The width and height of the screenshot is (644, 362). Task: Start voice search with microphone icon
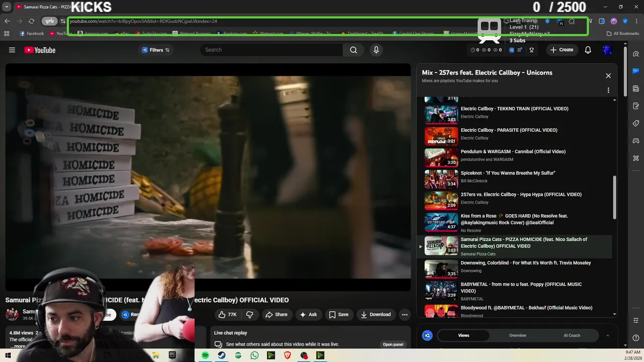point(376,50)
